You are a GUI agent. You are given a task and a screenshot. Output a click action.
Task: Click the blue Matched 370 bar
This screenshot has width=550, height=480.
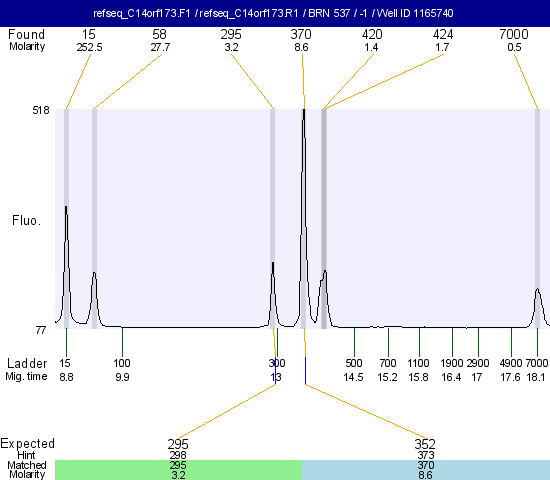click(x=426, y=470)
